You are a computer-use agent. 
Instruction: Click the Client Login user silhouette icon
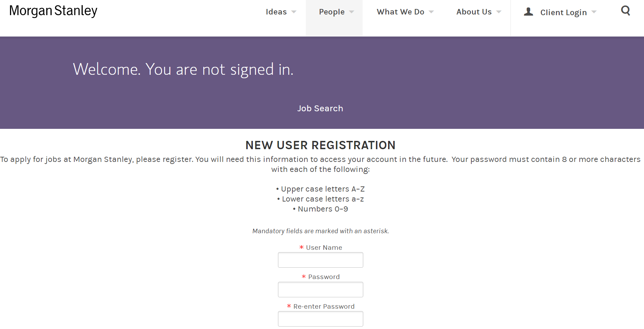point(528,12)
